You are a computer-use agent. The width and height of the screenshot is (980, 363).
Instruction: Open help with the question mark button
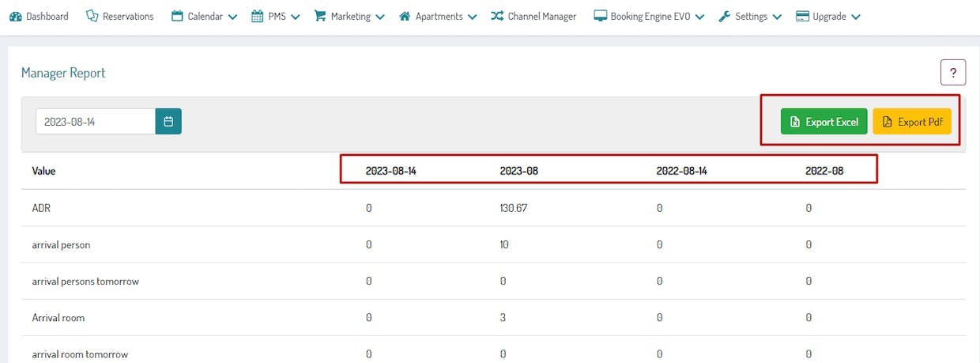point(953,72)
